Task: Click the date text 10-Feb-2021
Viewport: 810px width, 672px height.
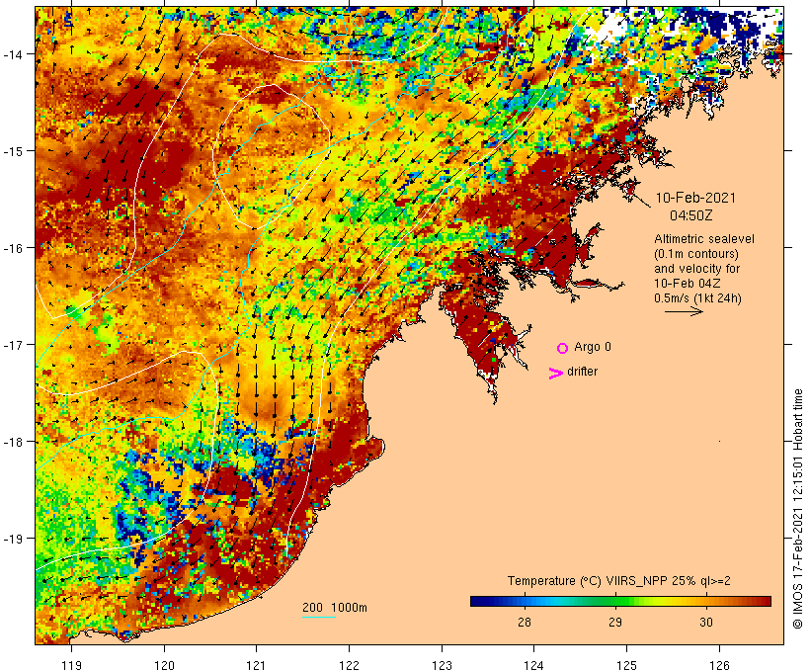Action: coord(695,198)
